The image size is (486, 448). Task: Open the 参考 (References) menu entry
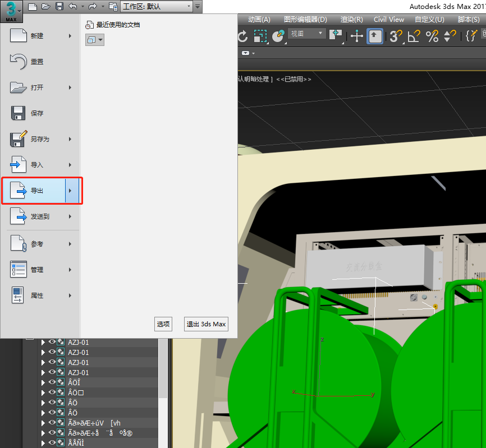click(40, 244)
